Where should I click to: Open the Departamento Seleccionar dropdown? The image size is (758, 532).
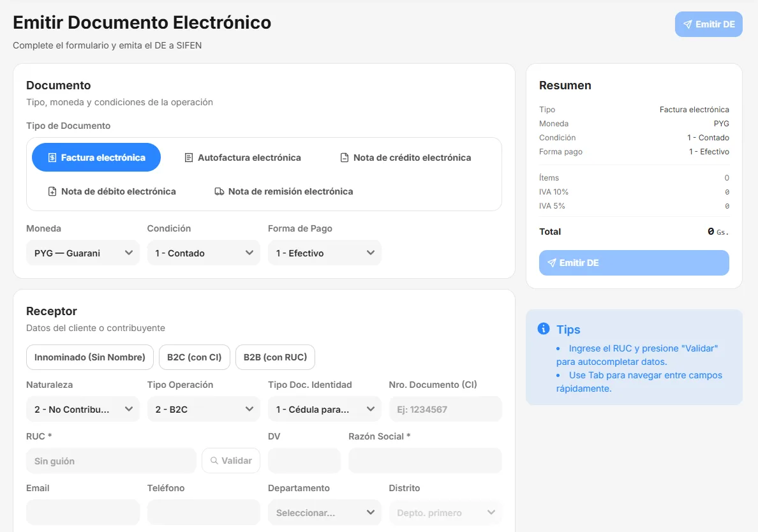(324, 513)
